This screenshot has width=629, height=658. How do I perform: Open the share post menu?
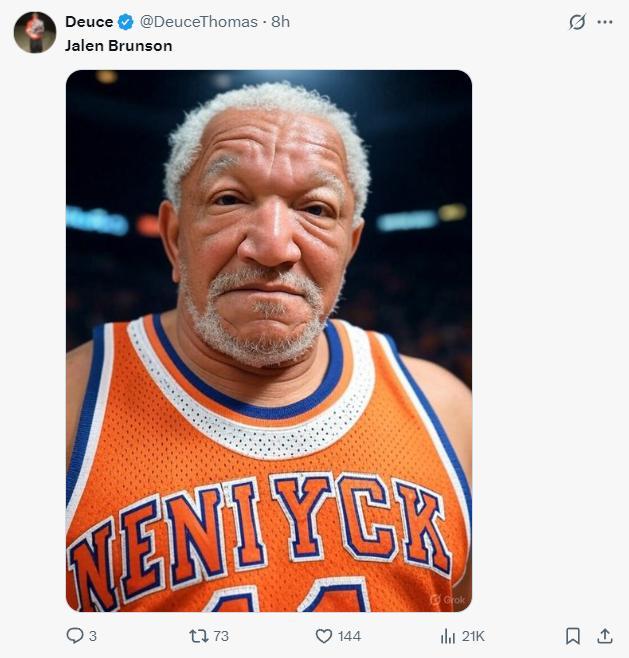[604, 636]
